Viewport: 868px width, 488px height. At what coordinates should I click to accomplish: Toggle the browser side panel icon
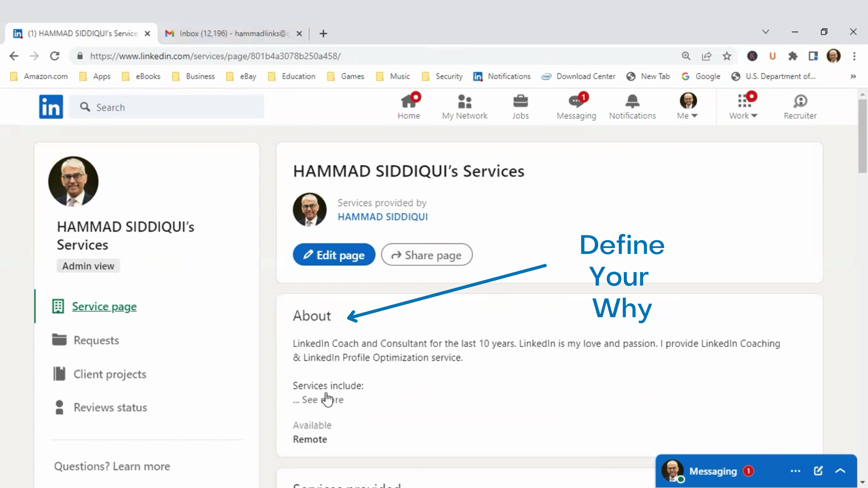click(x=813, y=56)
